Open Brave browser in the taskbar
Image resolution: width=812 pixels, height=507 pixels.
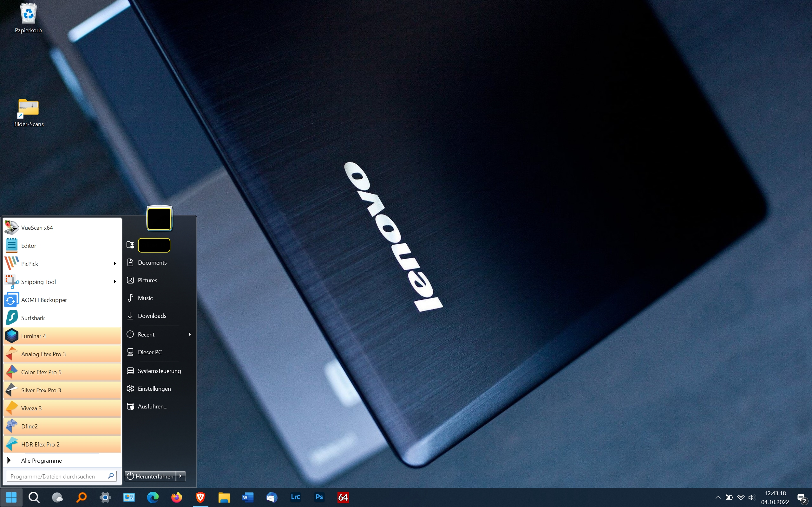click(x=200, y=497)
